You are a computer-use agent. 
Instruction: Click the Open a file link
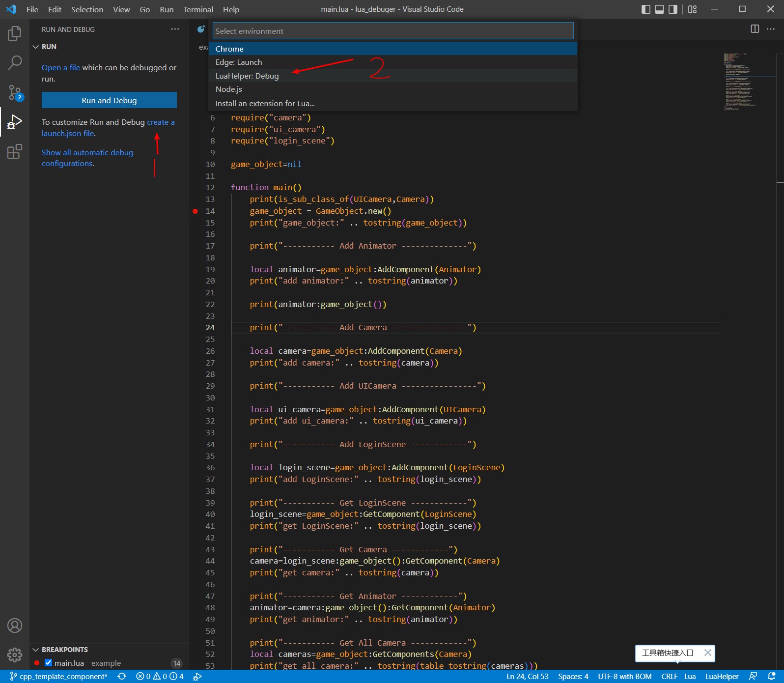[61, 67]
